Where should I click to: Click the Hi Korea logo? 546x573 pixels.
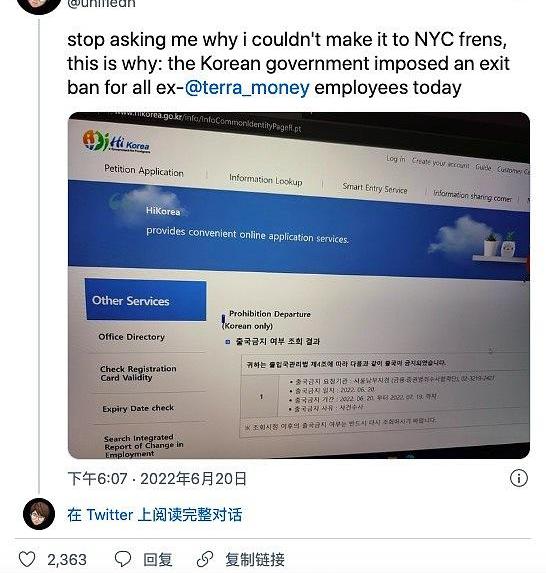(x=116, y=141)
